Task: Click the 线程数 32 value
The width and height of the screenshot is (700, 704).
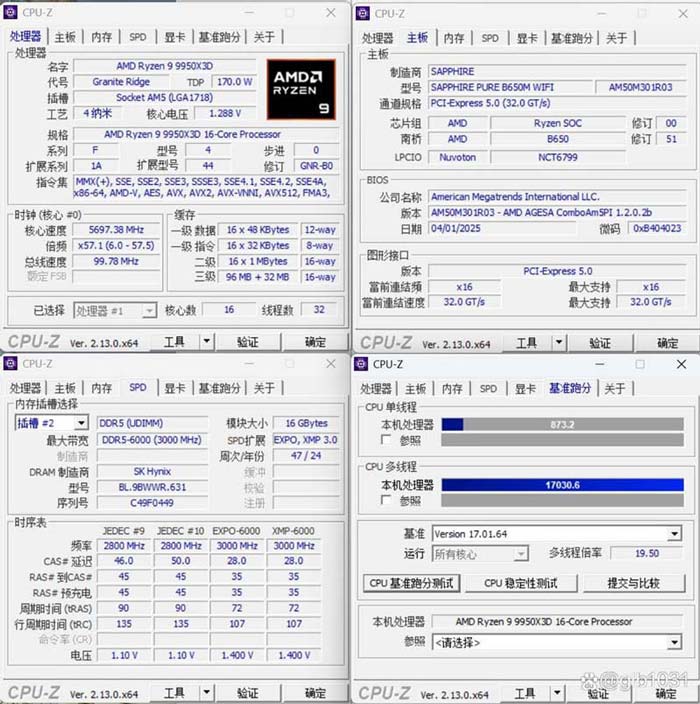Action: [319, 309]
